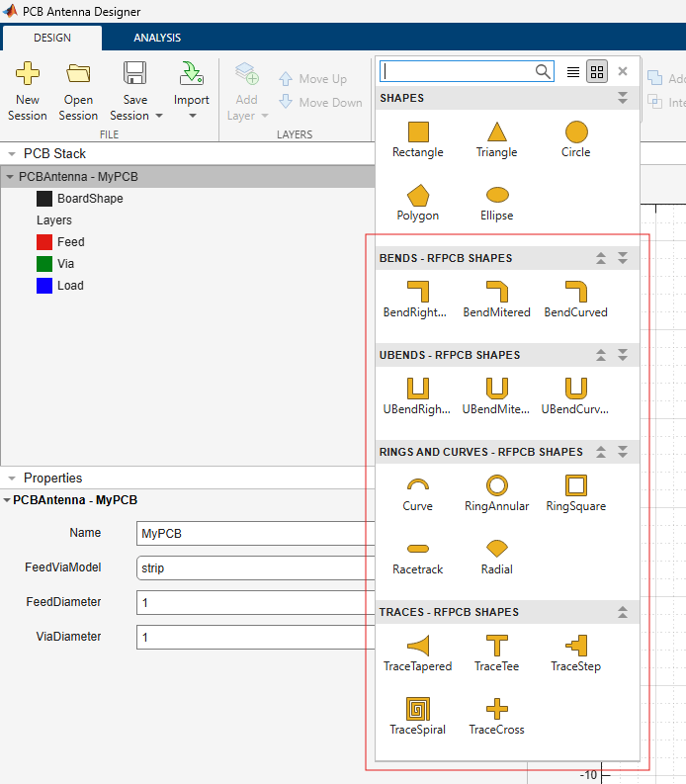Close the shapes gallery popup
686x784 pixels.
[x=623, y=71]
